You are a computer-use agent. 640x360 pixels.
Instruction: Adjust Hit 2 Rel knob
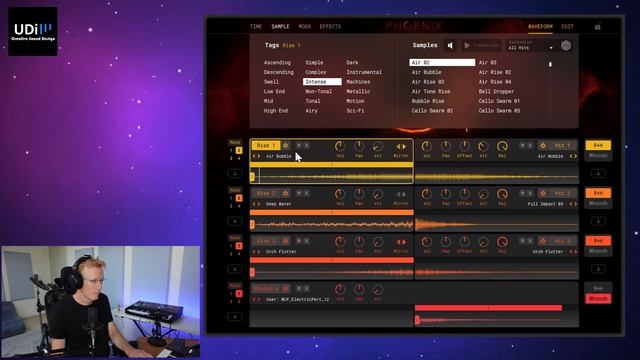click(x=502, y=194)
